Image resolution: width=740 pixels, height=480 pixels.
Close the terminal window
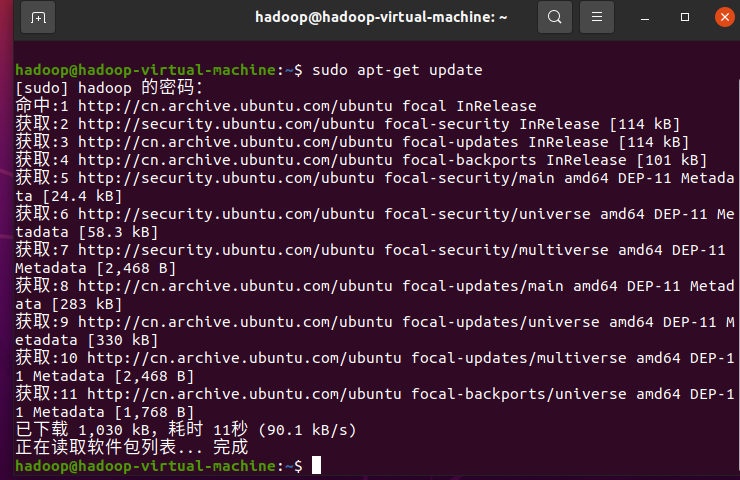(724, 17)
